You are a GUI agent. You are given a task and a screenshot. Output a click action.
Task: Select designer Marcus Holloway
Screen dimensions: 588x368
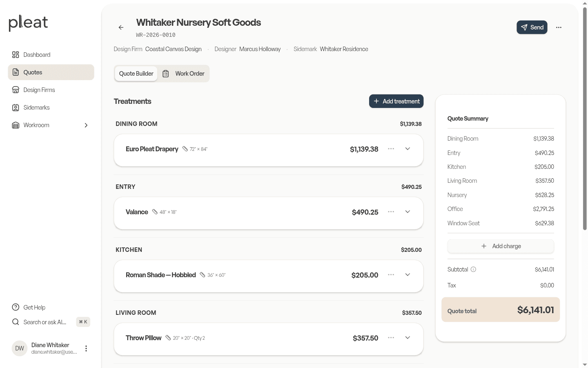click(260, 49)
